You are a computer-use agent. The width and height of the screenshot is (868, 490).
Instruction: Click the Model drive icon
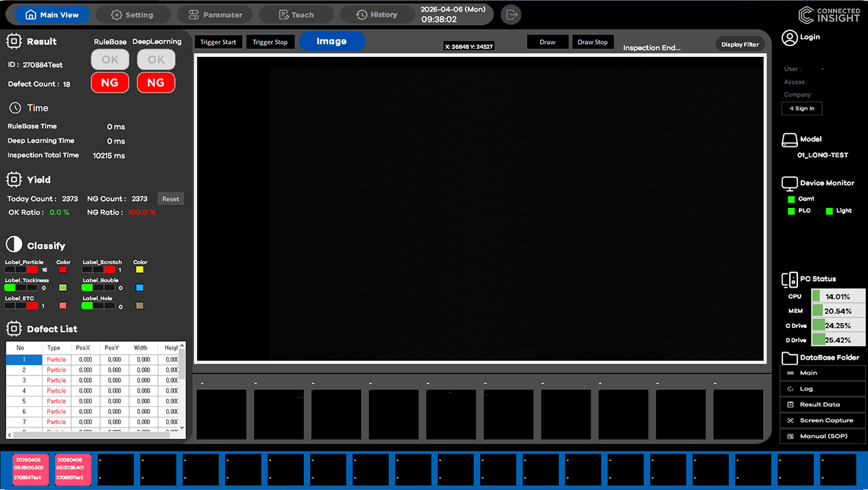790,140
